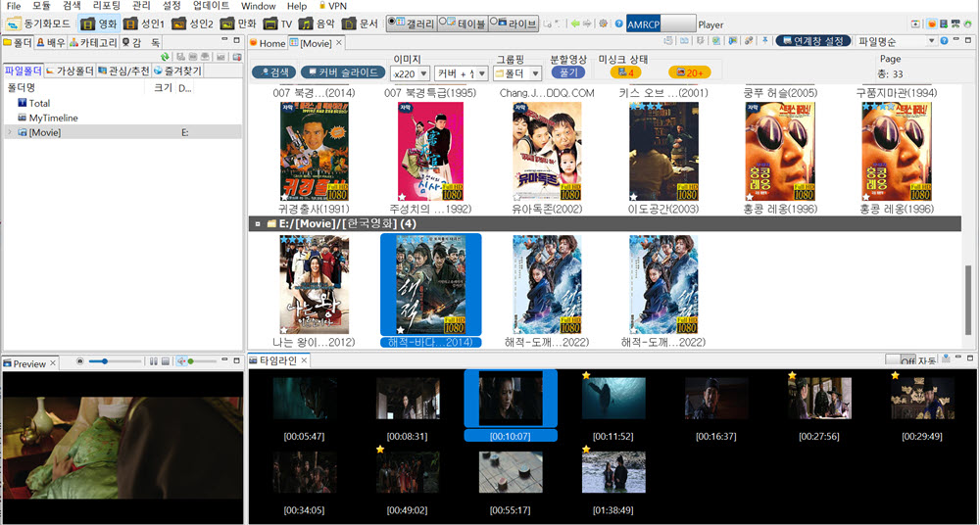Open the 업데이트 menu

point(211,6)
